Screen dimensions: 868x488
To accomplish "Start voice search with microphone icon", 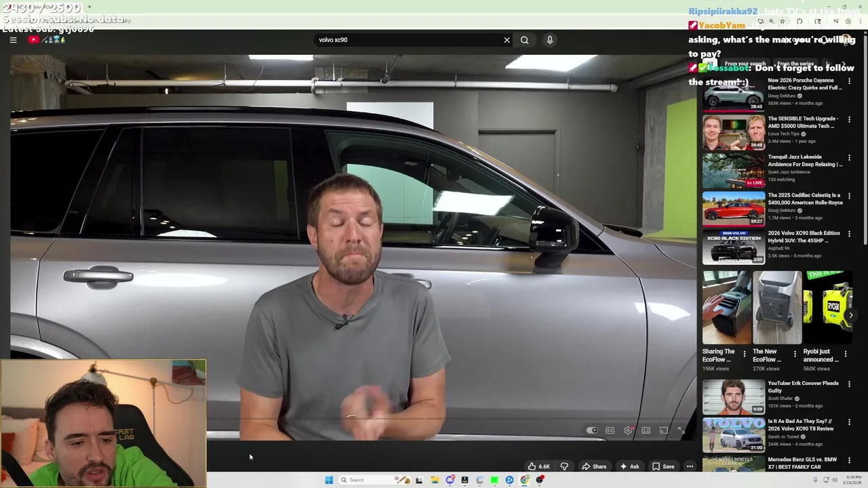I will [550, 40].
